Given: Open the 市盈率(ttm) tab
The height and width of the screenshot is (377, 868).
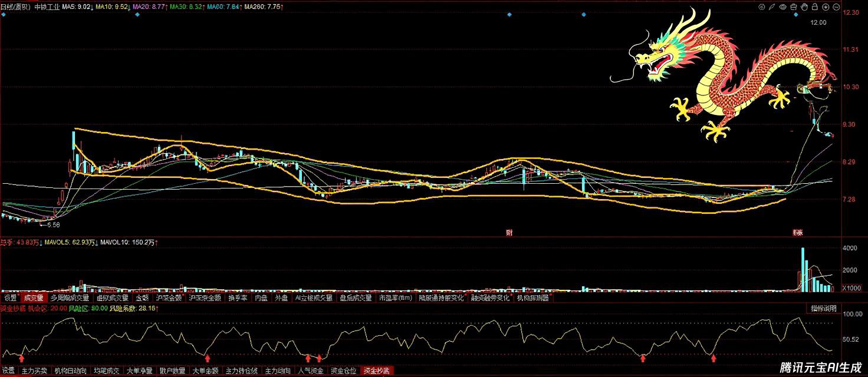Looking at the screenshot, I should [x=395, y=298].
